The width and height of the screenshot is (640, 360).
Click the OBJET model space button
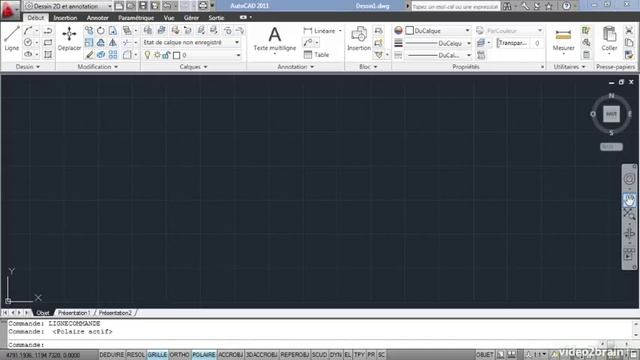[x=484, y=355]
